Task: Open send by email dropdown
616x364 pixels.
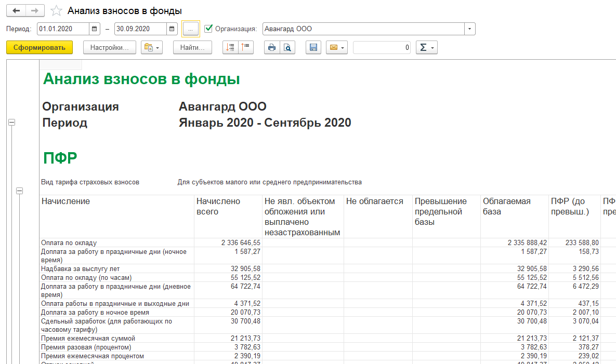Action: [337, 47]
